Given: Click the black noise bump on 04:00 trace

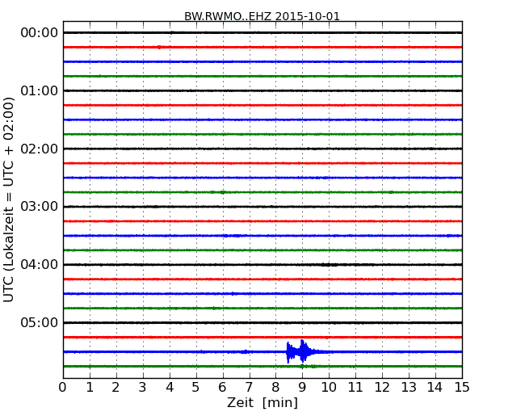Looking at the screenshot, I should (x=329, y=265).
